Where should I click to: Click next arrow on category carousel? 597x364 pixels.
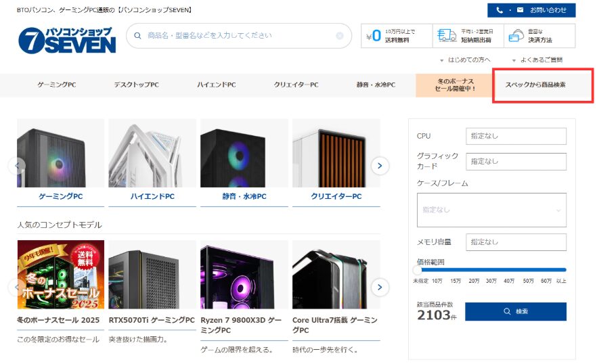pos(380,165)
